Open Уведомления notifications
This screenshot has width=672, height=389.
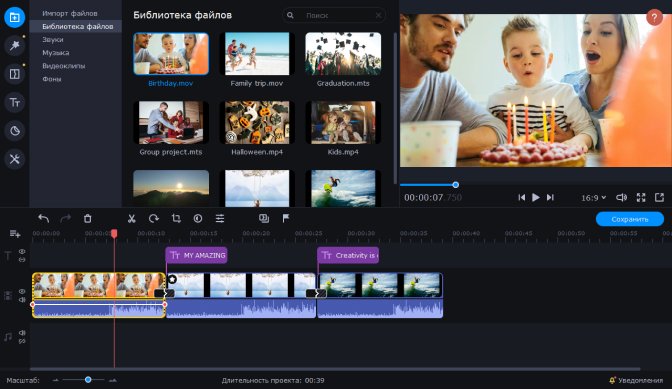(636, 380)
